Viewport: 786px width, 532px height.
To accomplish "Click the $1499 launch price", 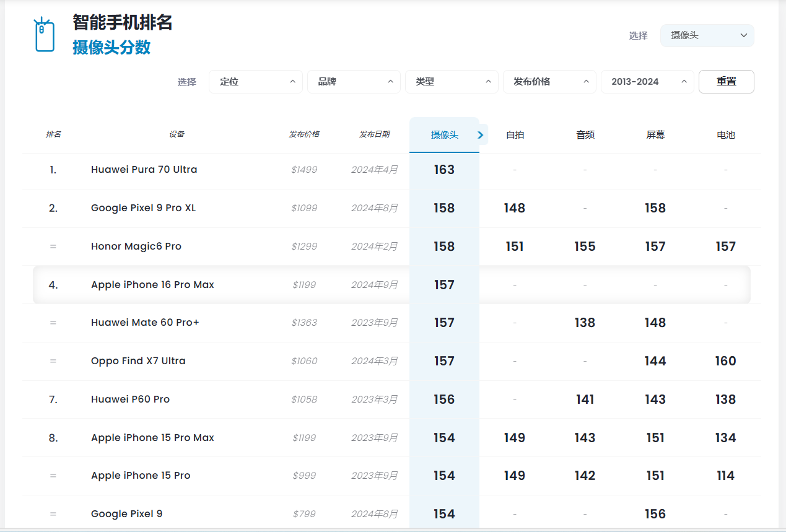I will (304, 170).
